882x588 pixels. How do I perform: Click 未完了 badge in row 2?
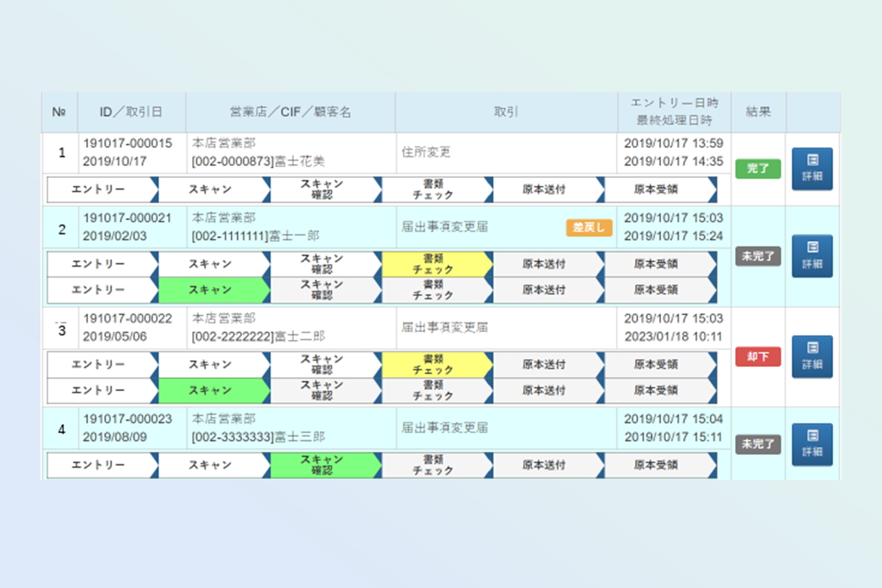(x=758, y=257)
